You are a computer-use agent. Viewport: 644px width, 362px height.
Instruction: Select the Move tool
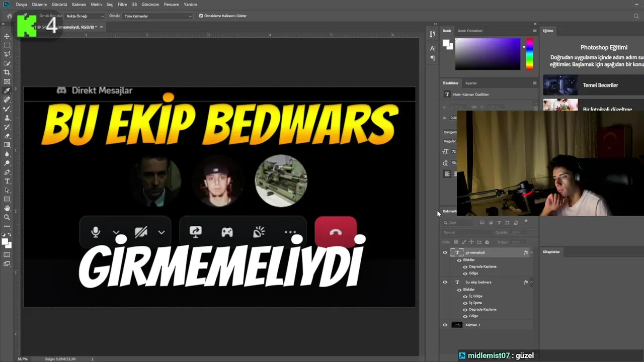click(x=7, y=36)
